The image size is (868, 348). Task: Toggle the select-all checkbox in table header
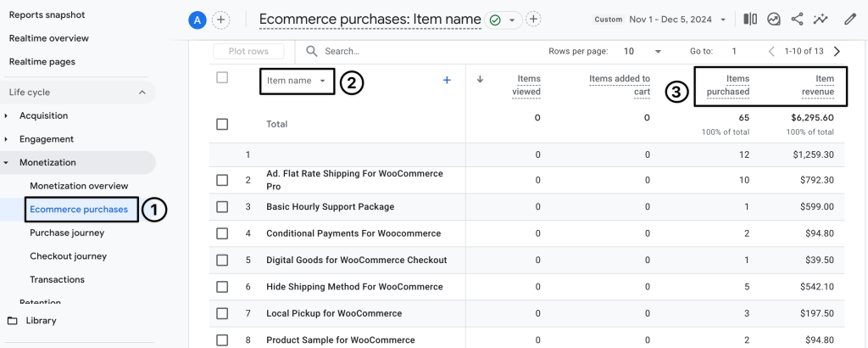pyautogui.click(x=222, y=78)
